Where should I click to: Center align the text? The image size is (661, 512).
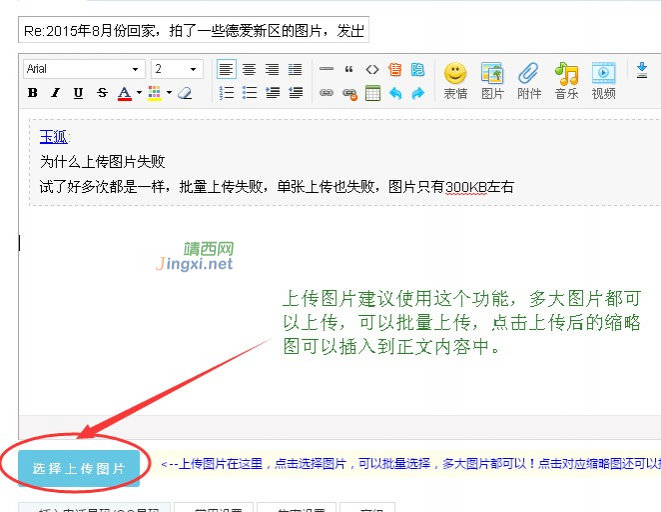click(249, 69)
